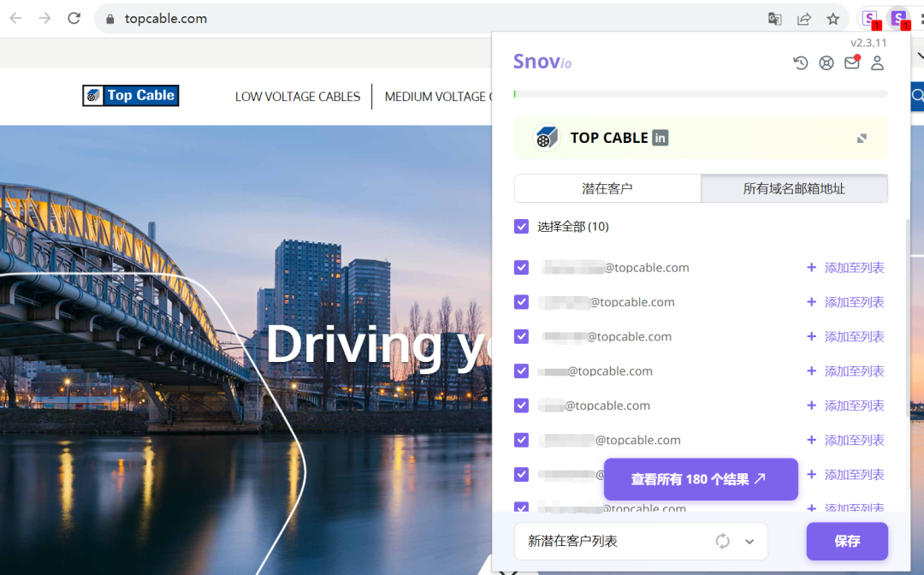Uncheck the sixth @topcable.com email checkbox

522,440
